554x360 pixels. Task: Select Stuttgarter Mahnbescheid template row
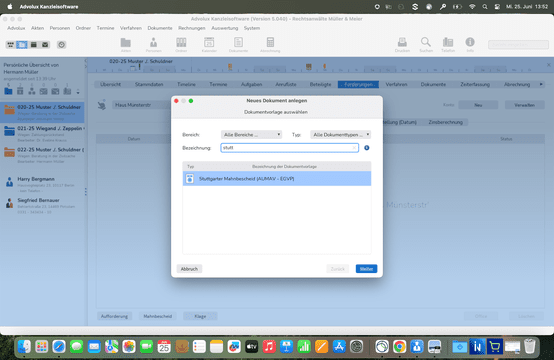(277, 179)
